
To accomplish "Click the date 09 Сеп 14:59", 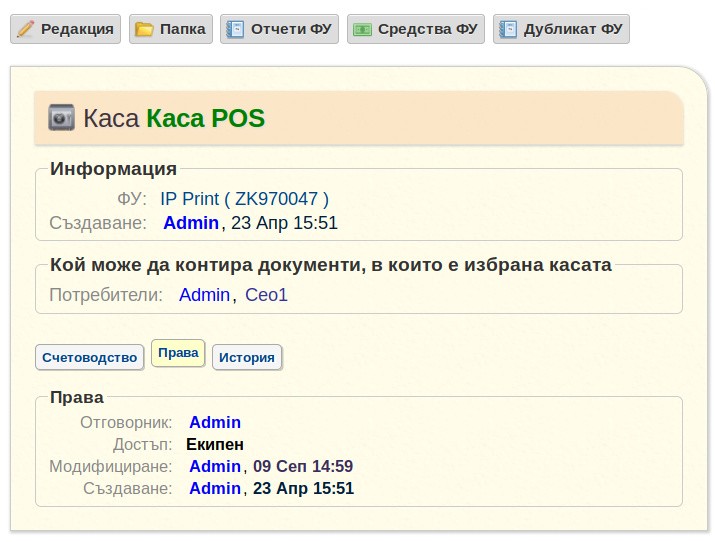I will pyautogui.click(x=303, y=466).
